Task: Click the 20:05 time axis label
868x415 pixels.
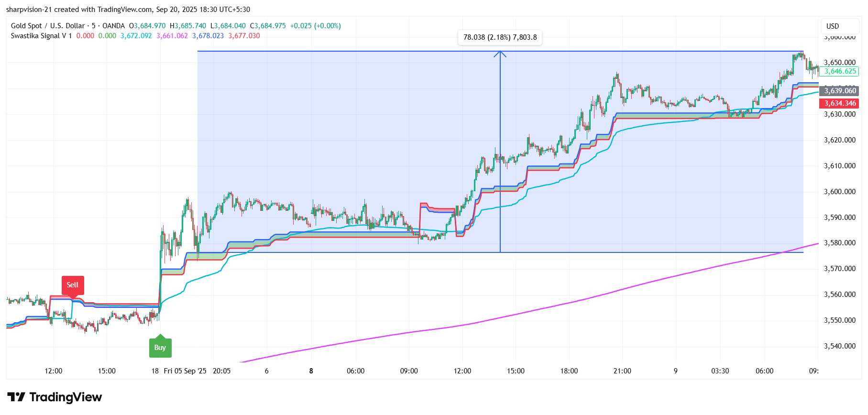Action: click(221, 371)
